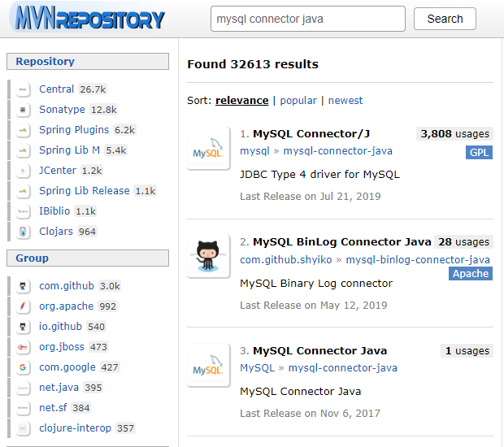Click the IBiblio repository icon
The image size is (504, 447).
[x=23, y=211]
